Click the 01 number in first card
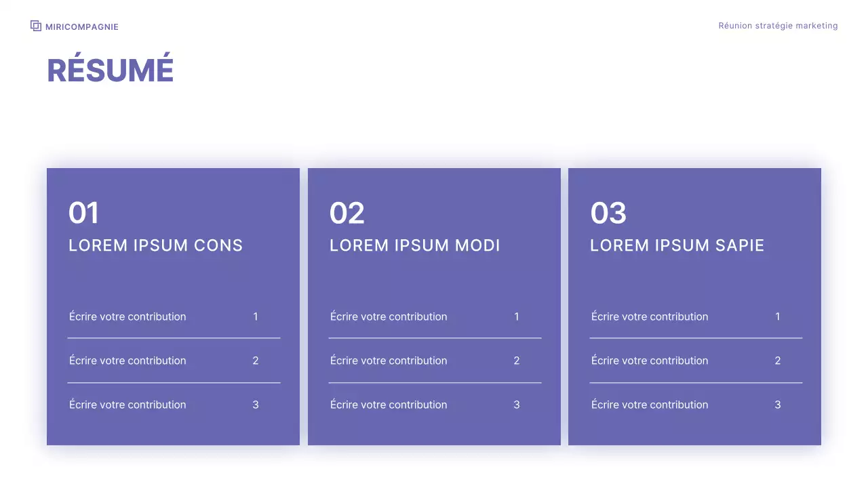 (84, 213)
